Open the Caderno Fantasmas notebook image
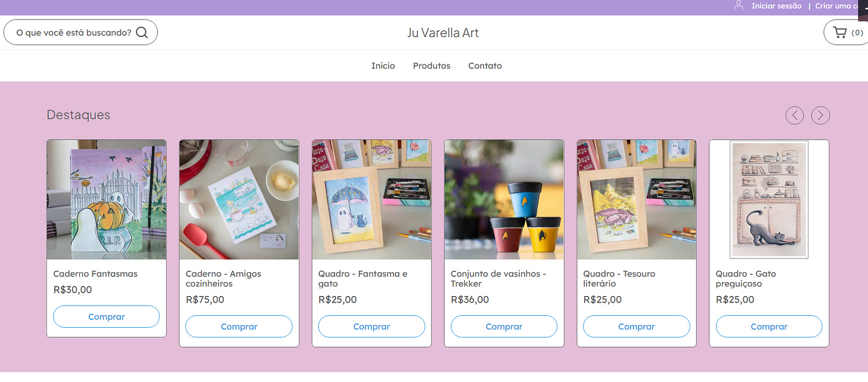The width and height of the screenshot is (868, 382). tap(107, 199)
